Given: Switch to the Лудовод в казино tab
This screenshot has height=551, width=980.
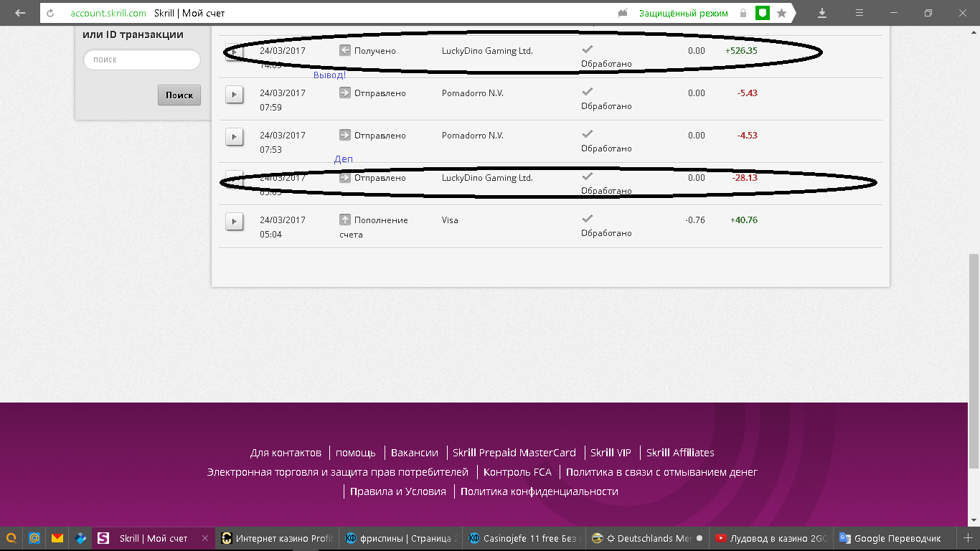Looking at the screenshot, I should [x=771, y=538].
